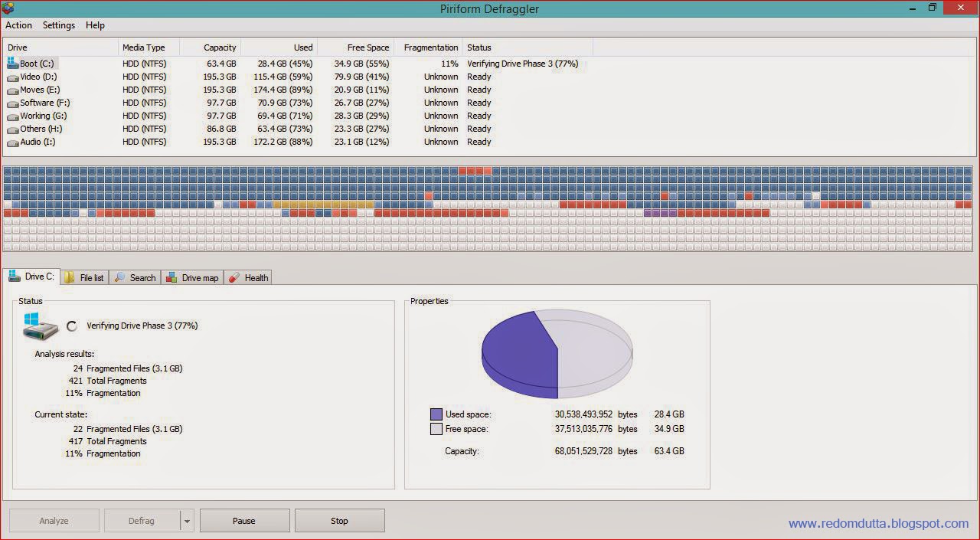Click 'Verifying Drive Phase 3 (77%)' in drive list
The width and height of the screenshot is (980, 540).
click(522, 64)
